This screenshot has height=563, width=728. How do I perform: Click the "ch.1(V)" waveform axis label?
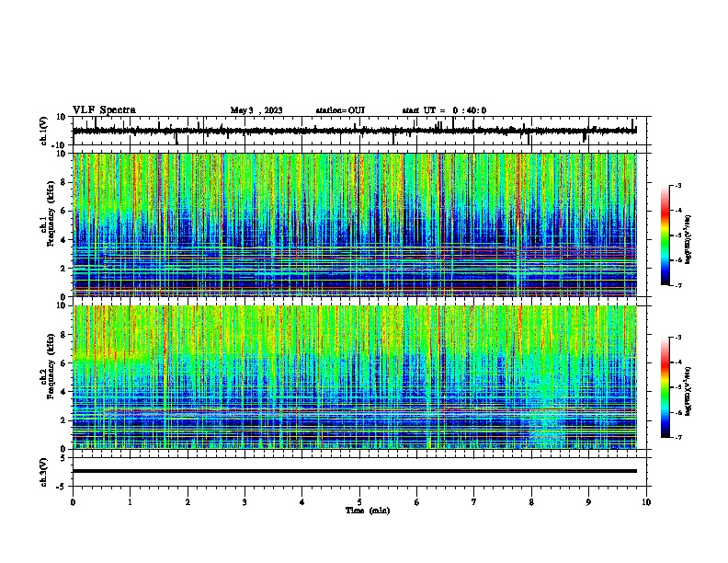point(44,131)
